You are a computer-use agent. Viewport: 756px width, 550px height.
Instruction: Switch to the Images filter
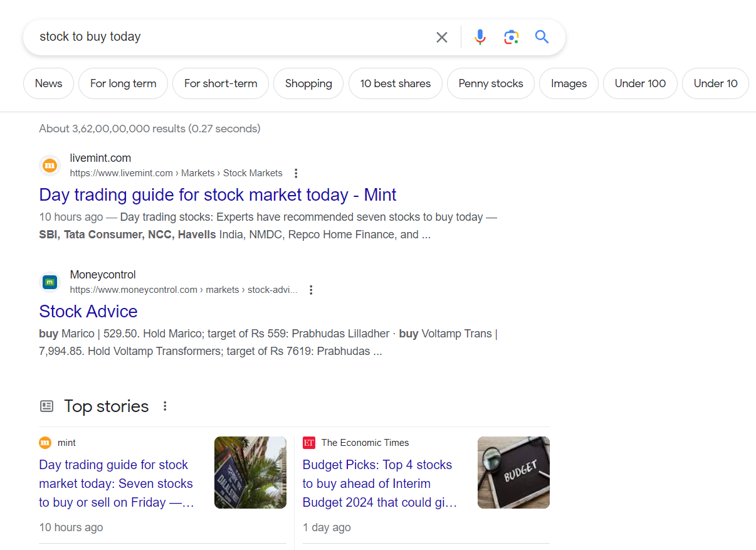[569, 83]
